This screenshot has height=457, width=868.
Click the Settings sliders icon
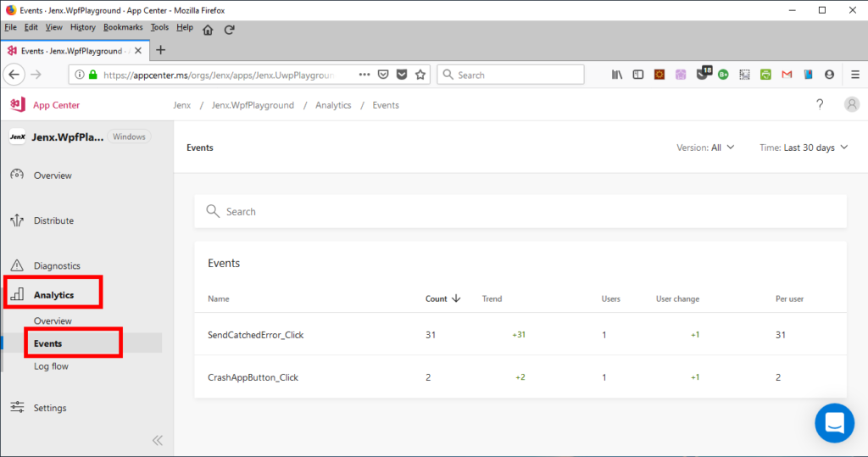point(17,407)
